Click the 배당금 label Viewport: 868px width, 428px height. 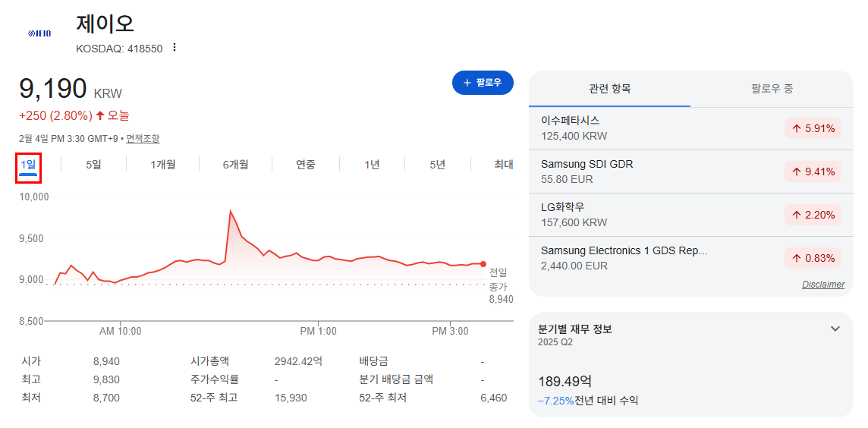(x=373, y=361)
